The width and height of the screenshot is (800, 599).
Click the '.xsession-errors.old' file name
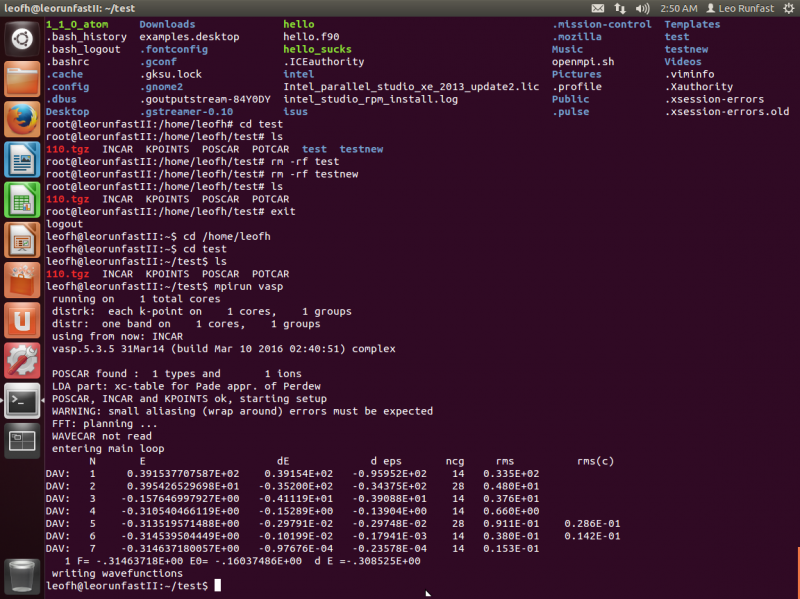point(727,112)
